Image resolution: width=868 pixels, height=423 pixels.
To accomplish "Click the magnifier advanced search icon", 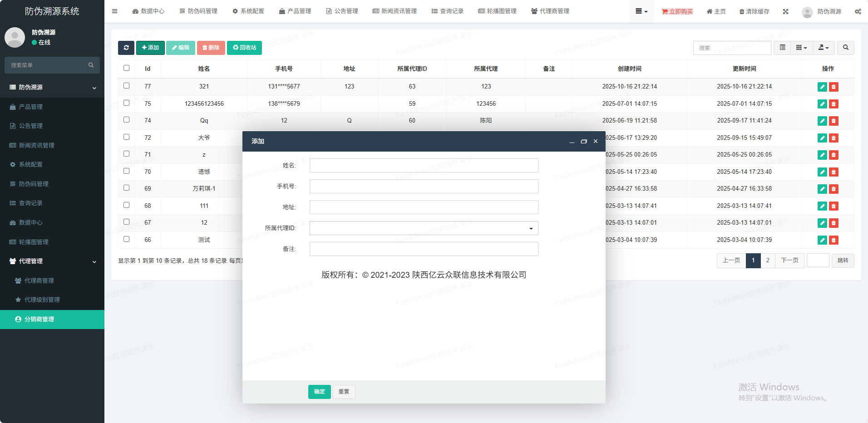I will [x=845, y=48].
